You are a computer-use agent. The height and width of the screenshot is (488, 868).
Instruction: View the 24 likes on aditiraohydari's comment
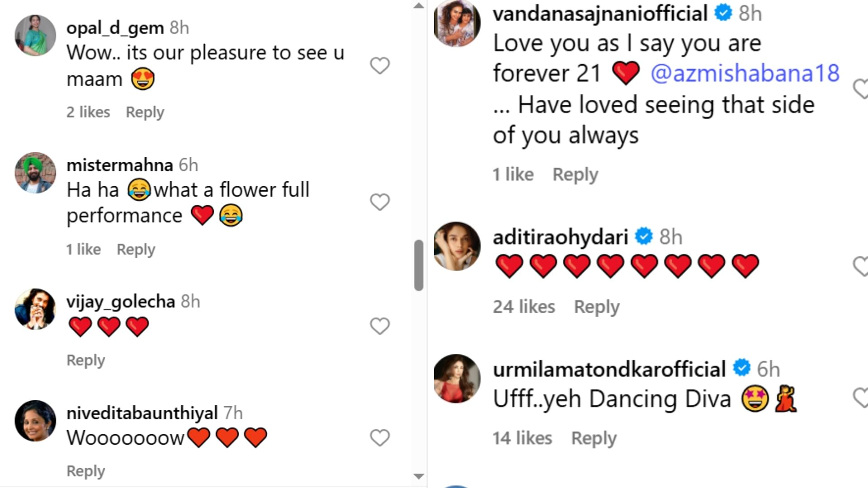[524, 307]
